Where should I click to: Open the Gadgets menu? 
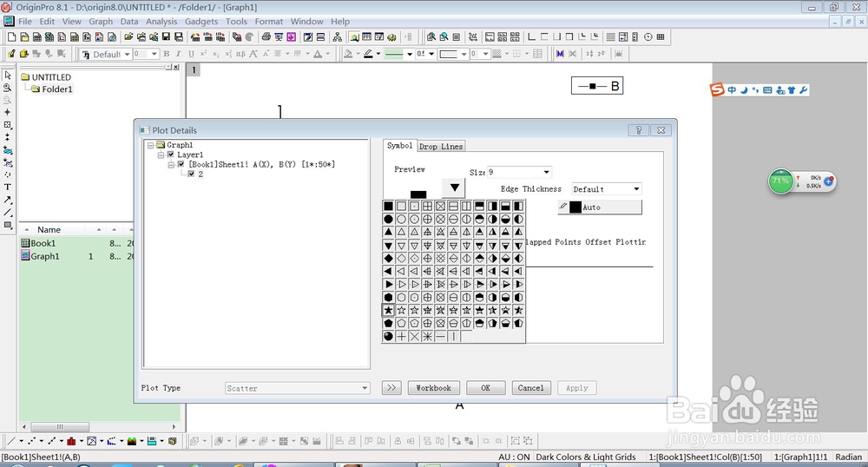point(201,22)
